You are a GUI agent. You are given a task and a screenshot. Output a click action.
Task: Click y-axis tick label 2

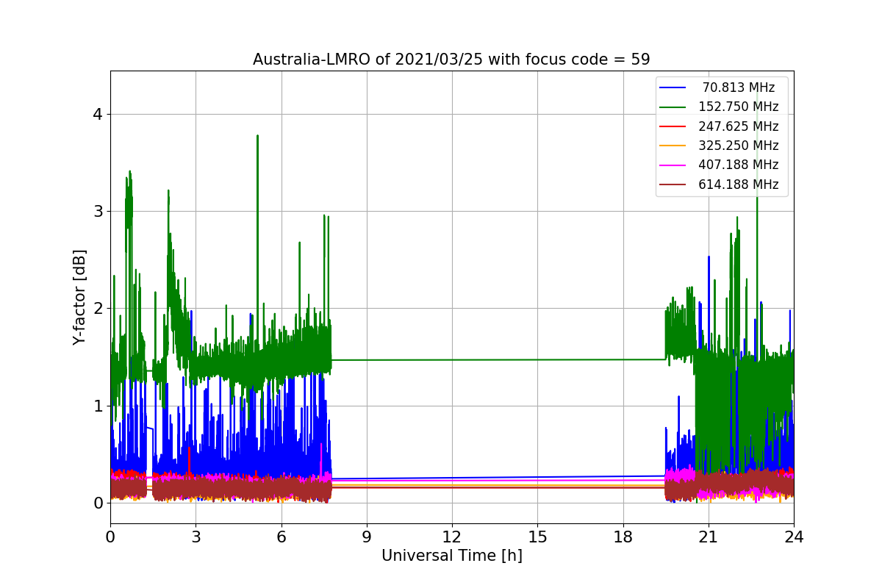pos(98,309)
